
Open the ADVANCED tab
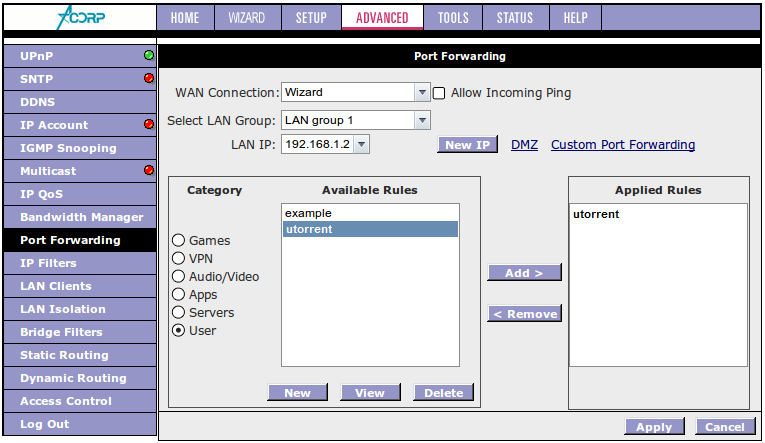click(382, 18)
